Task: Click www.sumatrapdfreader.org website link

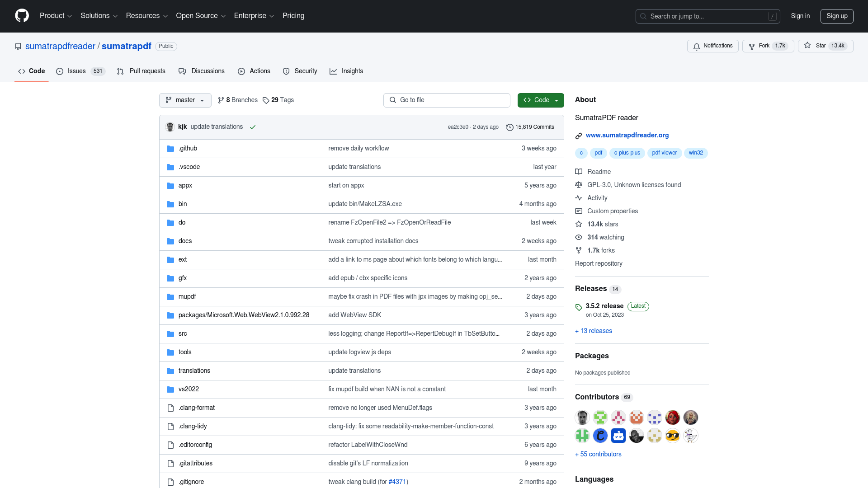Action: coord(627,135)
